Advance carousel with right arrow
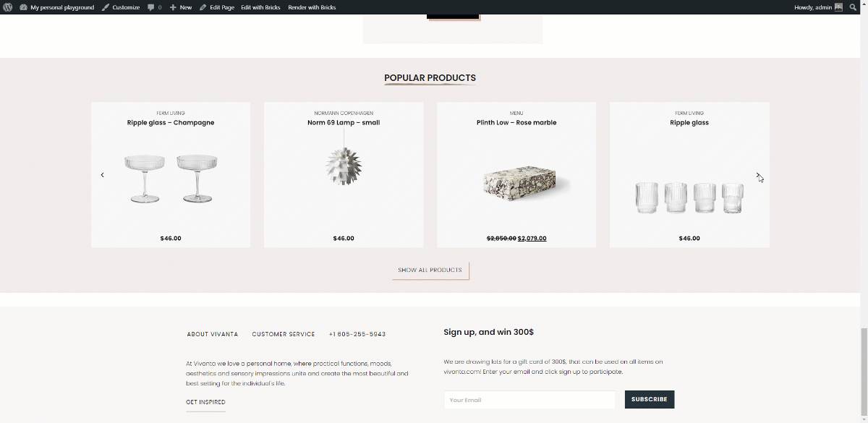This screenshot has height=423, width=868. (x=757, y=175)
